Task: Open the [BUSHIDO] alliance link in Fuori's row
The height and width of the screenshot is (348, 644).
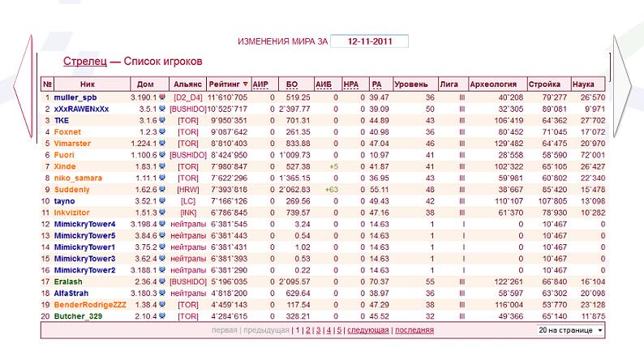Action: (188, 154)
